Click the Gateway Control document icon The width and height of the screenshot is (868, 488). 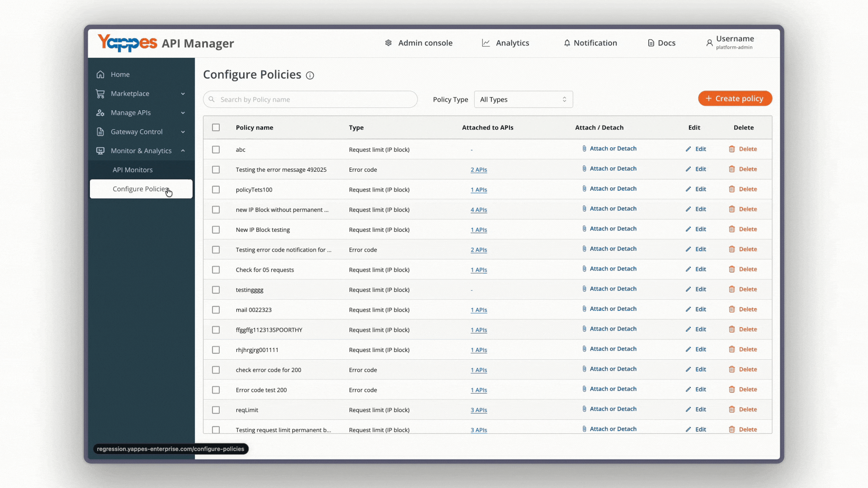(100, 132)
